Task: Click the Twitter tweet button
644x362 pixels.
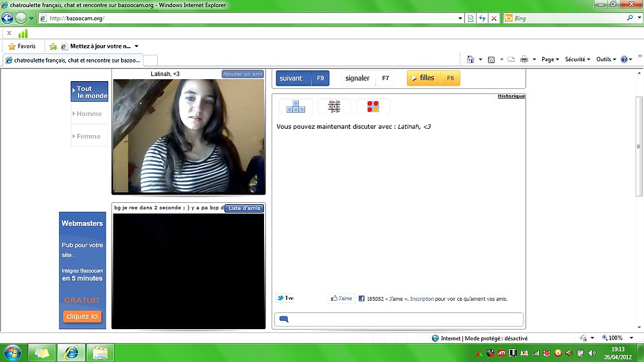Action: (x=285, y=298)
